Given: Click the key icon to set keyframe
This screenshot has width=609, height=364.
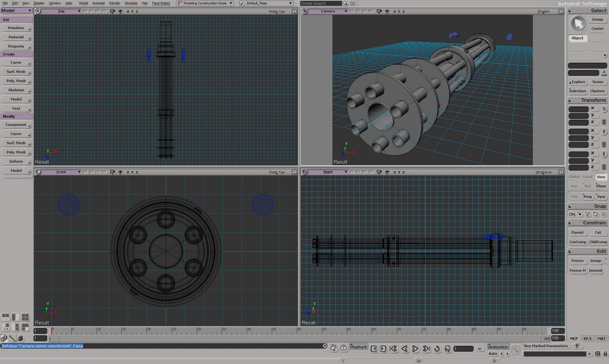Looking at the screenshot, I should 516,349.
